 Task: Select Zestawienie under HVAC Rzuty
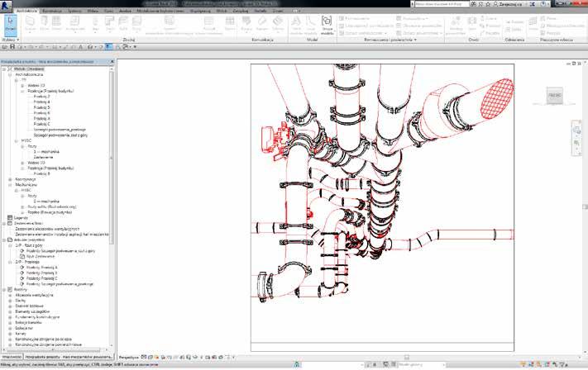(x=43, y=157)
